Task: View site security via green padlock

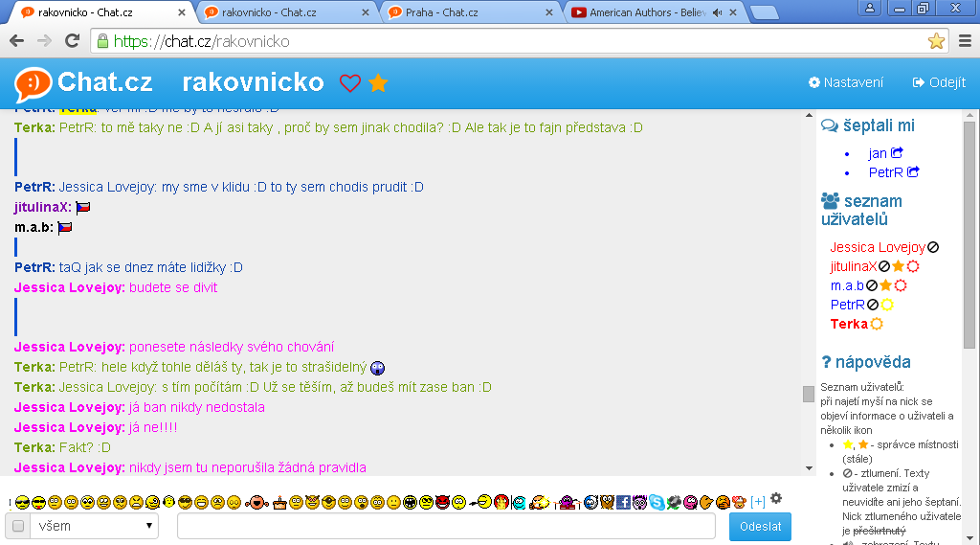Action: point(102,41)
